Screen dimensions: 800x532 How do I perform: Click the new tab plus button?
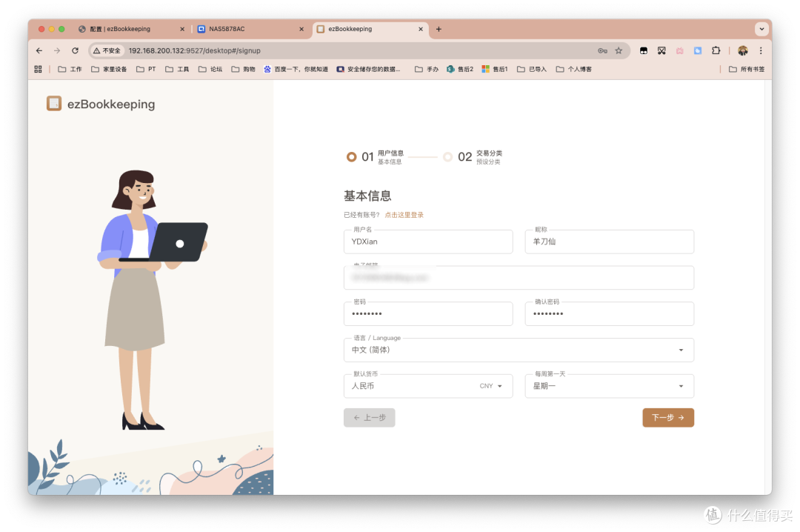point(439,29)
